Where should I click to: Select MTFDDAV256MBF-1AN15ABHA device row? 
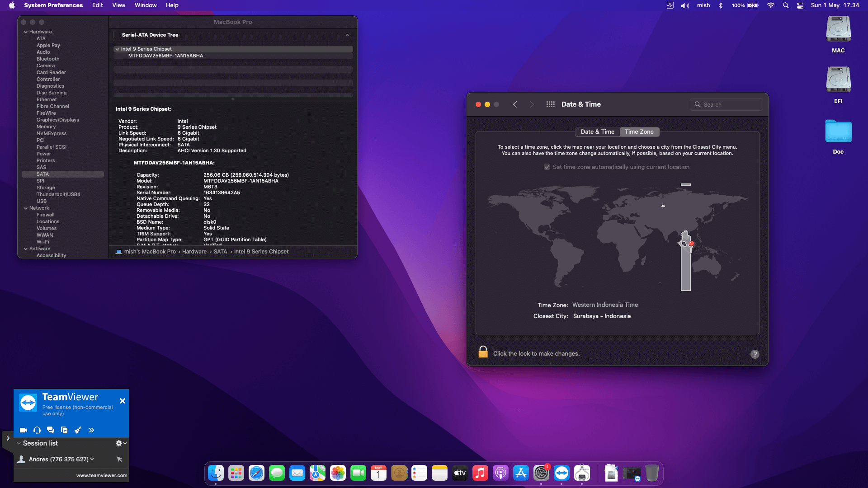pos(233,56)
